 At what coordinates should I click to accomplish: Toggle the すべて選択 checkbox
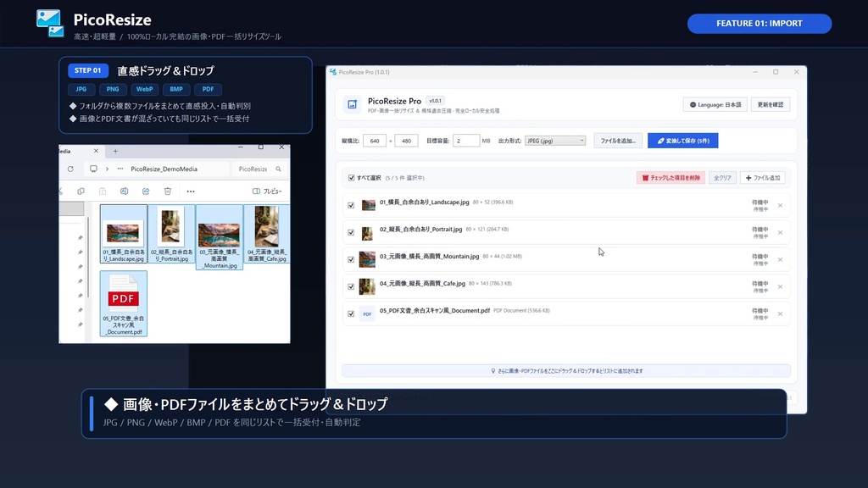(x=352, y=178)
